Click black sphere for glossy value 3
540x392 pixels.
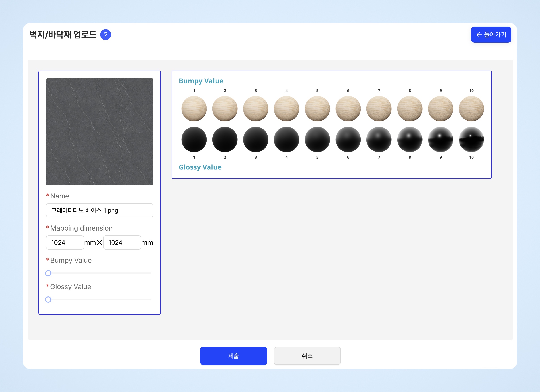pyautogui.click(x=256, y=140)
